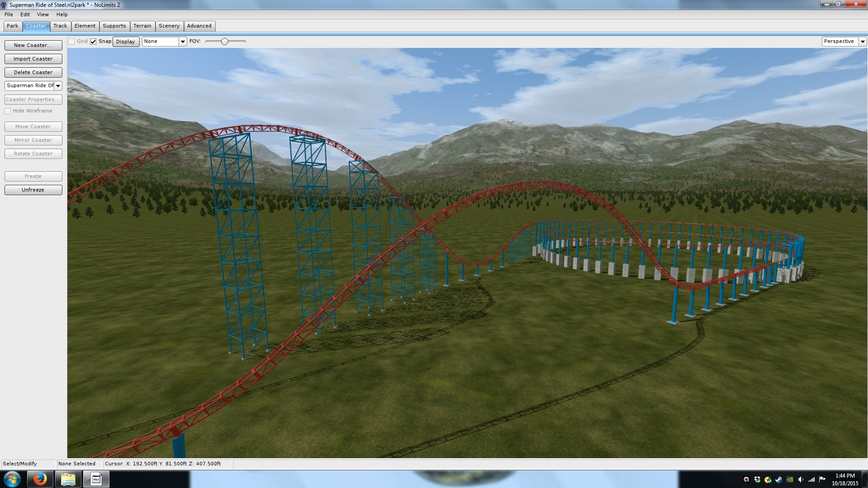This screenshot has width=868, height=488.
Task: Open the None dropdown in the toolbar
Action: coord(183,42)
